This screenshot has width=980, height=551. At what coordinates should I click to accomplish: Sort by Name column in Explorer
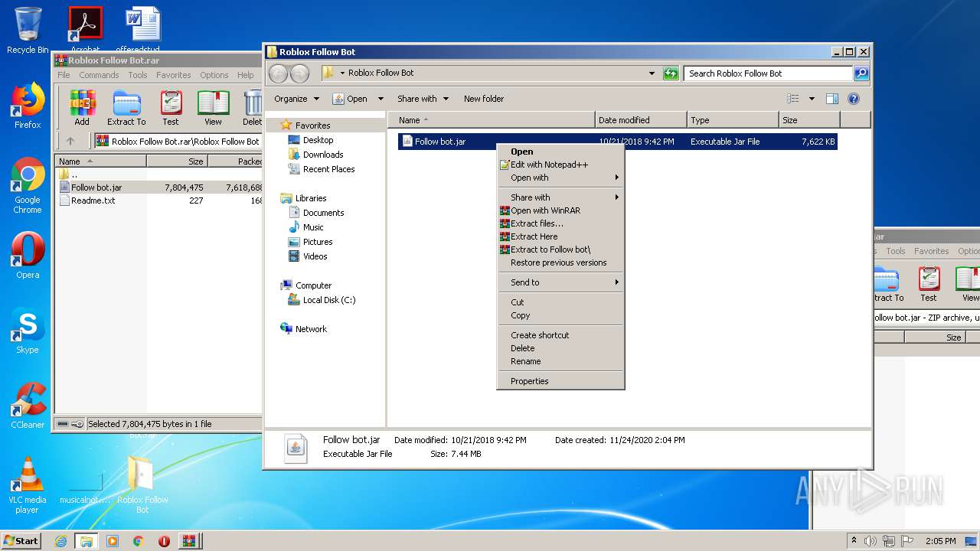point(492,120)
